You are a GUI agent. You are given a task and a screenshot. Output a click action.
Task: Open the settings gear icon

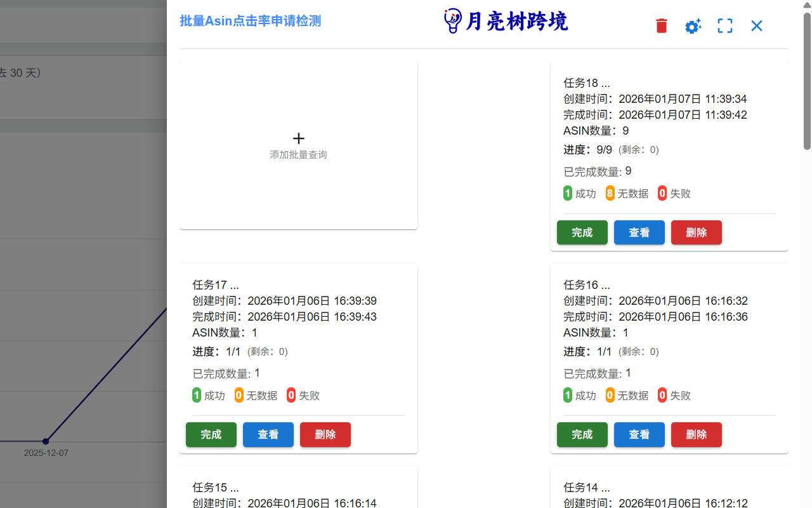[693, 26]
